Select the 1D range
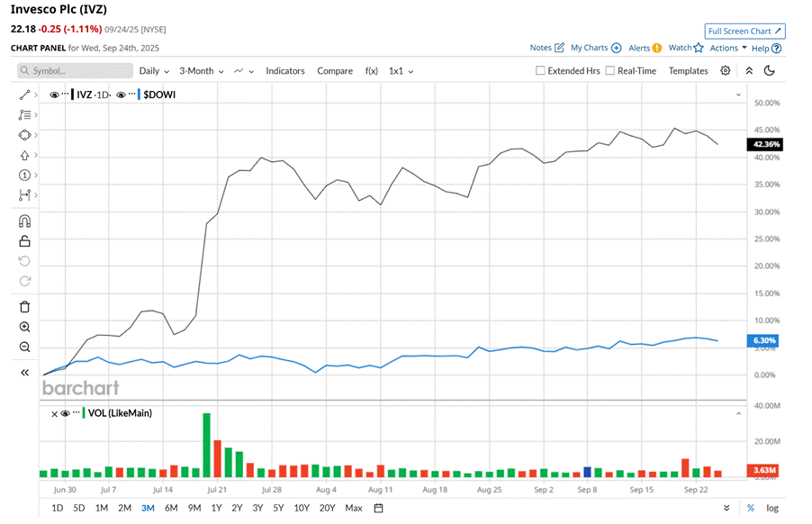 [58, 509]
